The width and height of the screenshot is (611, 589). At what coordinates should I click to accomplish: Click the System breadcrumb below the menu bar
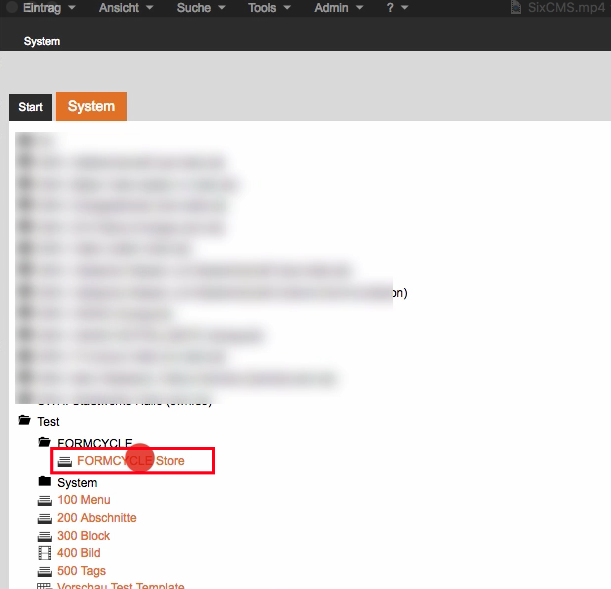(x=42, y=42)
